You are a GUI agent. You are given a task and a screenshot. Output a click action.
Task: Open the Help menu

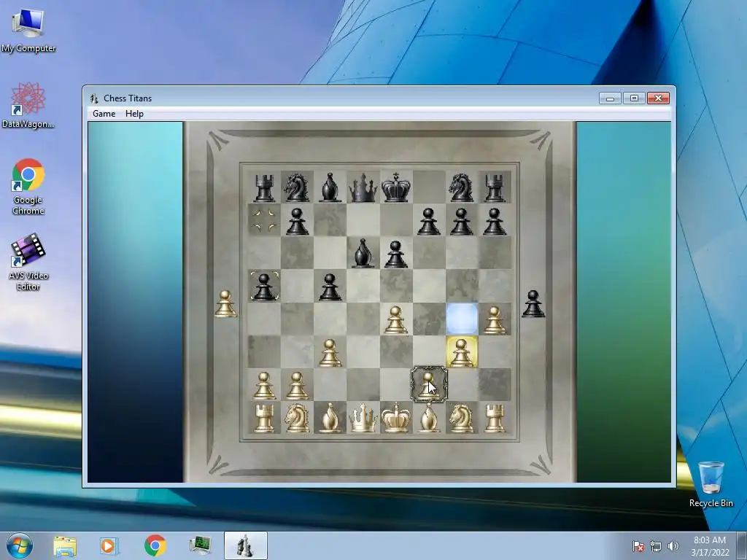pos(134,113)
